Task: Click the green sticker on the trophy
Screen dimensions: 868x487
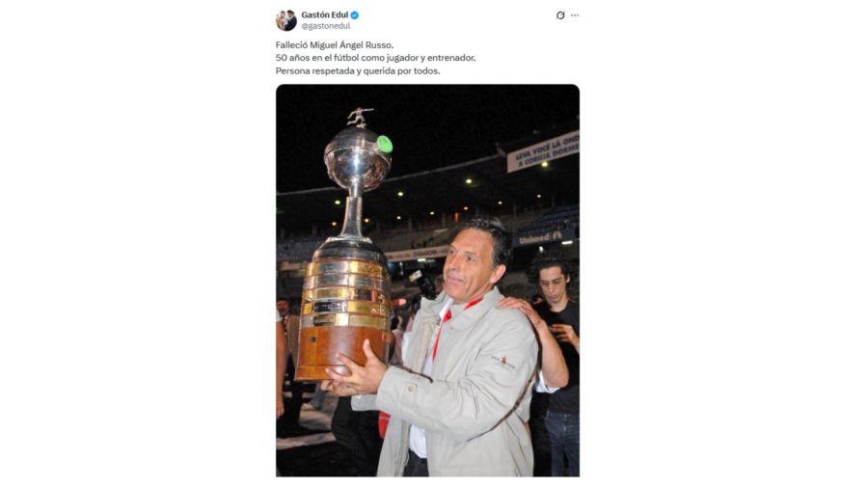Action: tap(384, 145)
